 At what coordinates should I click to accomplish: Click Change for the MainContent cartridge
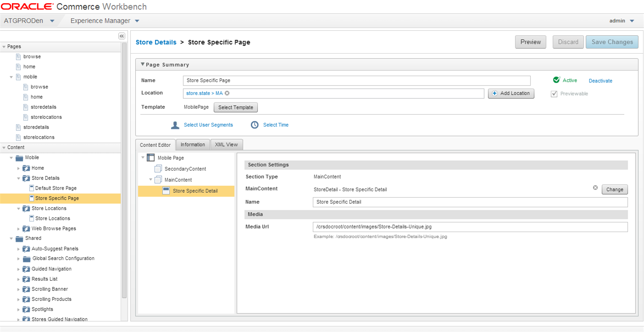point(615,189)
